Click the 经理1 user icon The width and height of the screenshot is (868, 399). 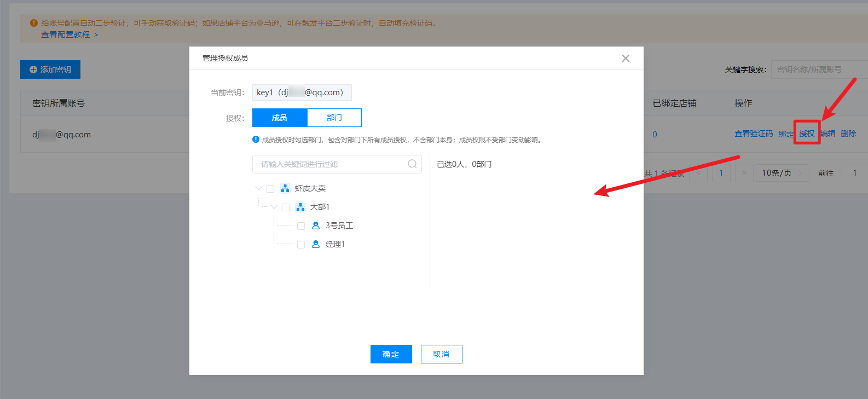[316, 244]
